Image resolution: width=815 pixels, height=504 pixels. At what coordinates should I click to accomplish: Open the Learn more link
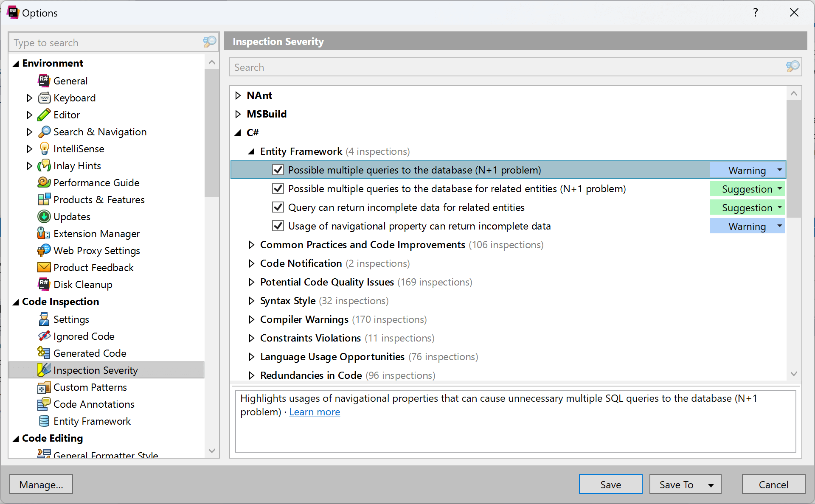coord(315,412)
